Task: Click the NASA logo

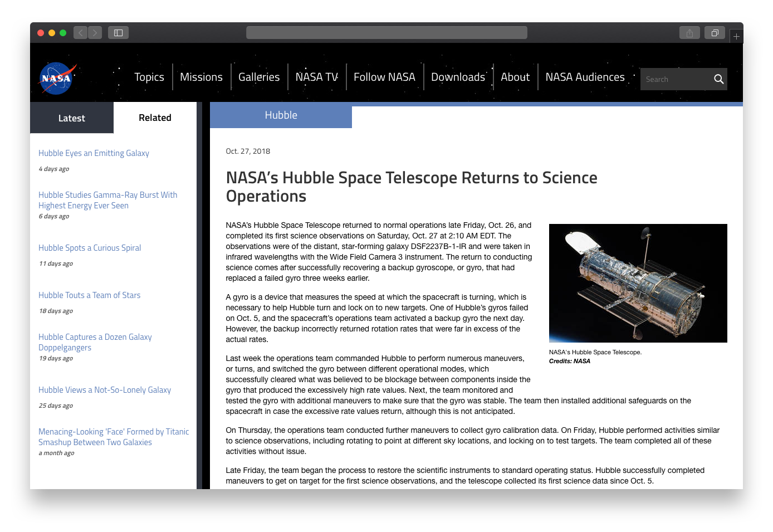Action: tap(57, 79)
